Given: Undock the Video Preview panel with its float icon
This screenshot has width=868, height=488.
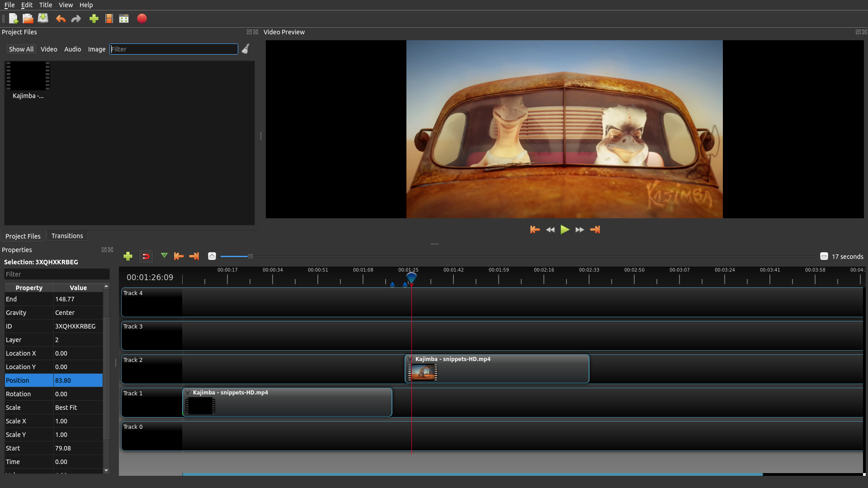Looking at the screenshot, I should (x=858, y=32).
